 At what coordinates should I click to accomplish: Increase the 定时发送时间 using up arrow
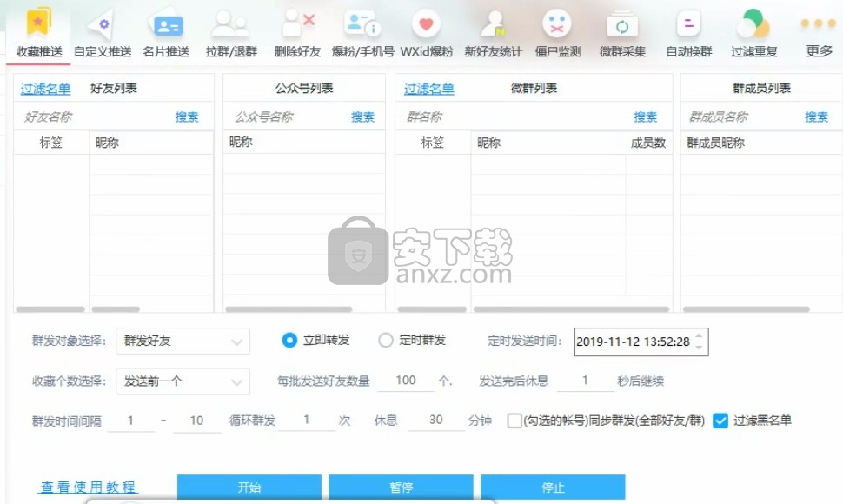699,335
